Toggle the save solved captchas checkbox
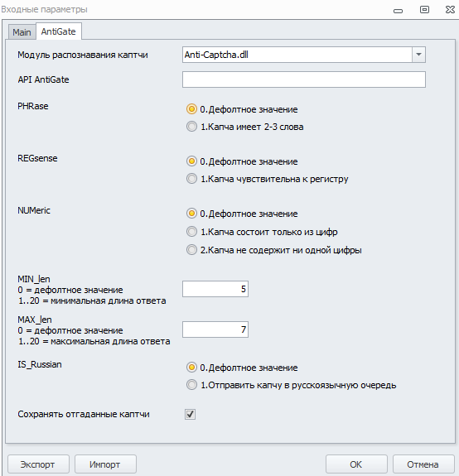The height and width of the screenshot is (476, 459). tap(191, 414)
